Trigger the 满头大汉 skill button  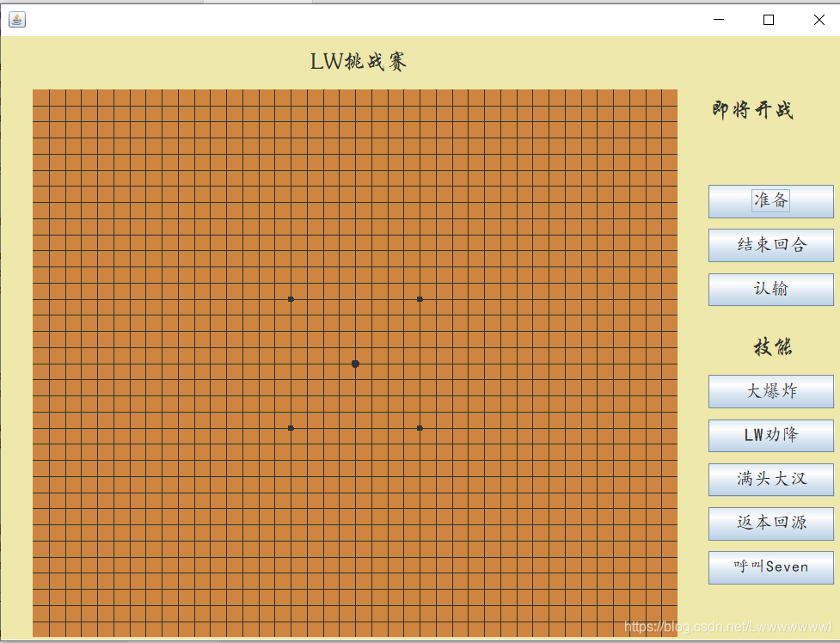[x=771, y=480]
